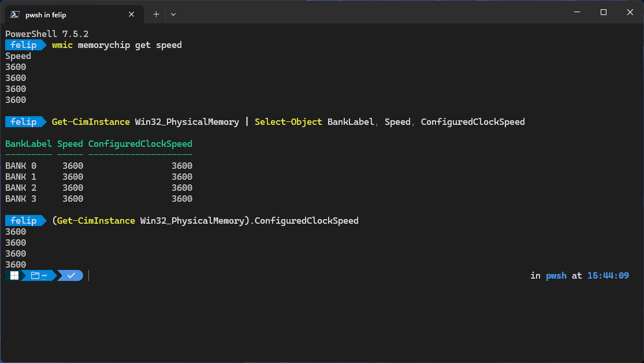Maximize the terminal window
The width and height of the screenshot is (644, 363).
click(604, 12)
